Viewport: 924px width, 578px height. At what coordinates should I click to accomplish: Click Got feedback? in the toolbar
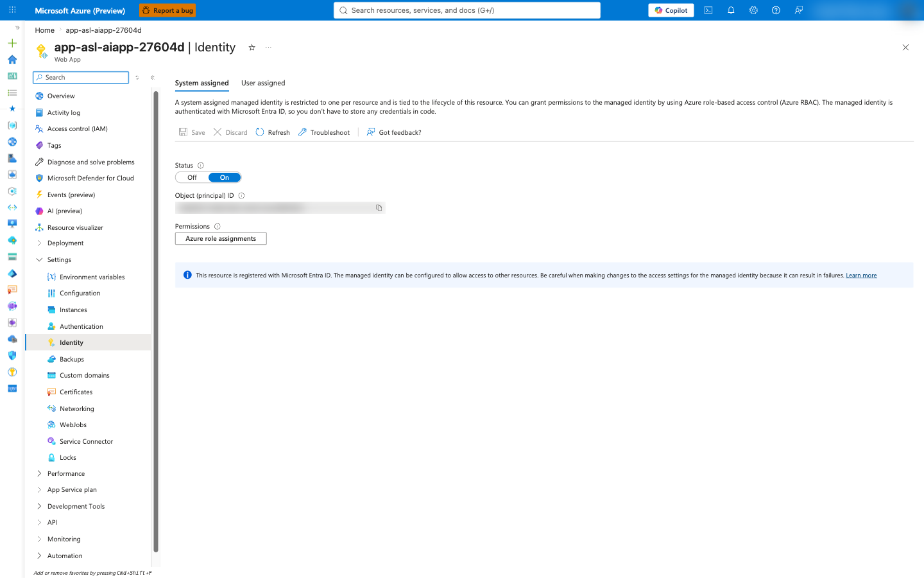click(393, 132)
